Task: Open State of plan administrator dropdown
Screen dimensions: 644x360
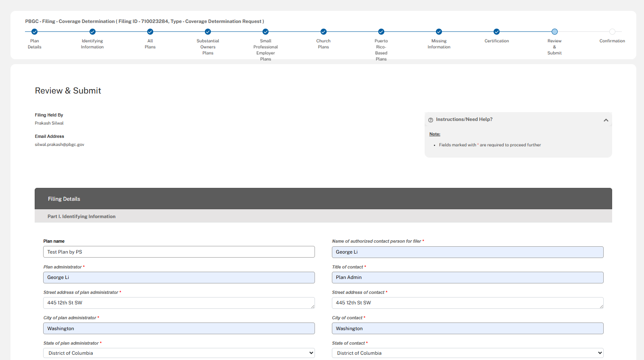Action: point(179,353)
